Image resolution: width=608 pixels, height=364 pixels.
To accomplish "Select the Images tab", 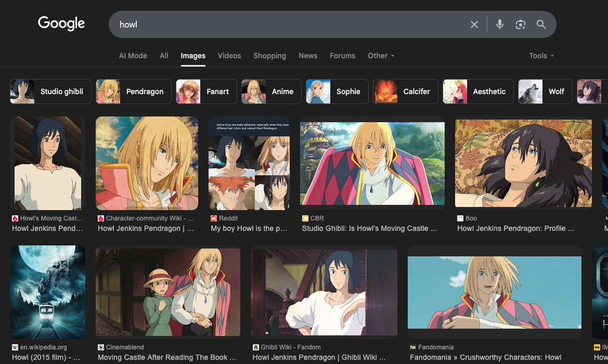I will (x=193, y=56).
